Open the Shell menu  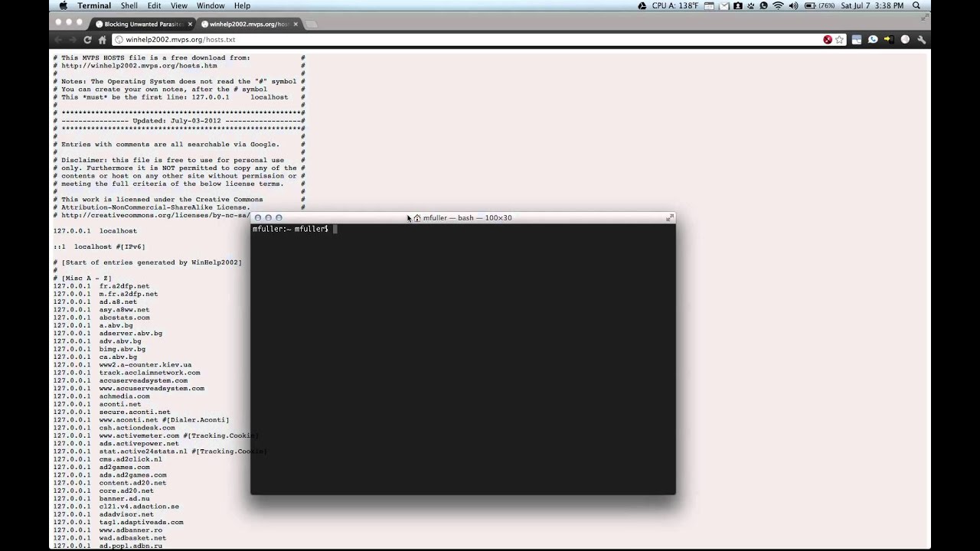click(x=129, y=5)
